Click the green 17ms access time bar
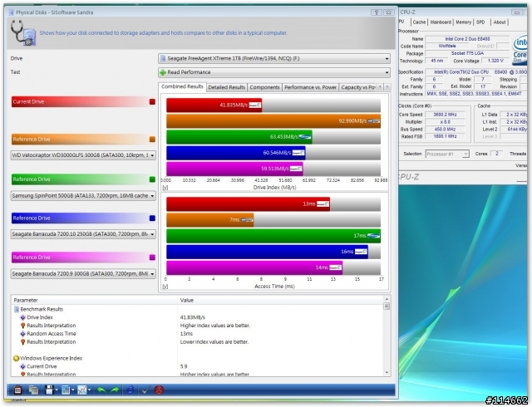This screenshot has width=532, height=407. [273, 236]
